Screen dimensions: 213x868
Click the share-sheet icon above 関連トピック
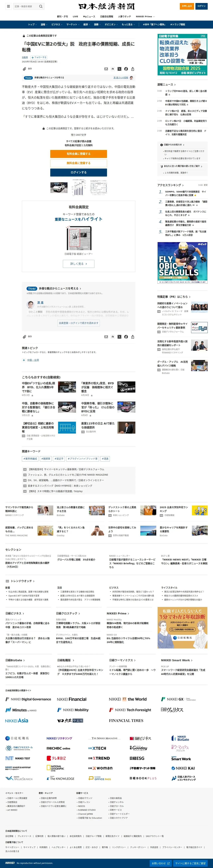click(x=133, y=337)
